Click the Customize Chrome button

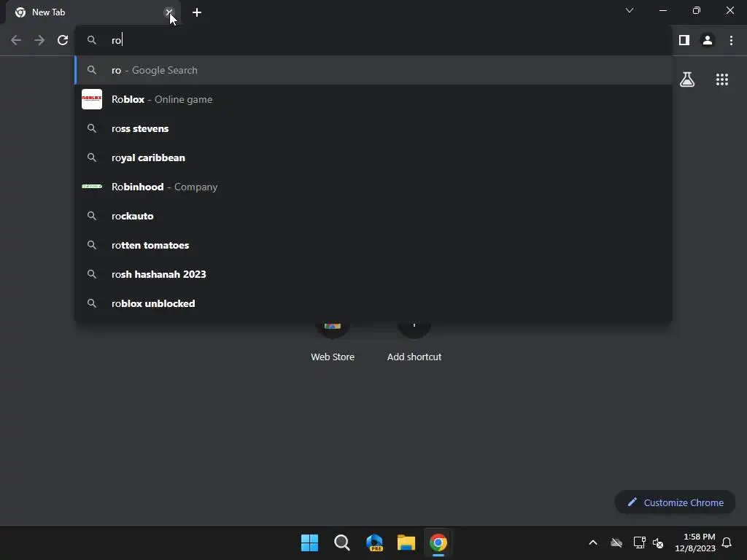coord(675,502)
